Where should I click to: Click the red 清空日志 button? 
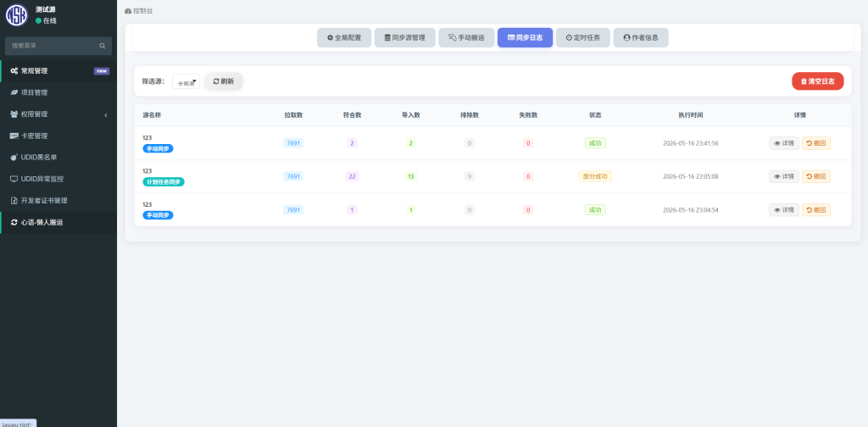818,80
